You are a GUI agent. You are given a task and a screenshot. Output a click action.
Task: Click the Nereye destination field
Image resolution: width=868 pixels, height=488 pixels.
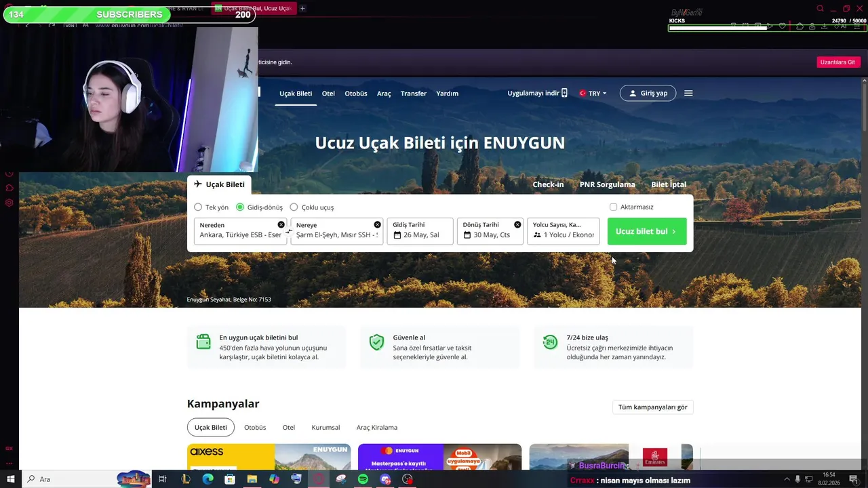(337, 231)
